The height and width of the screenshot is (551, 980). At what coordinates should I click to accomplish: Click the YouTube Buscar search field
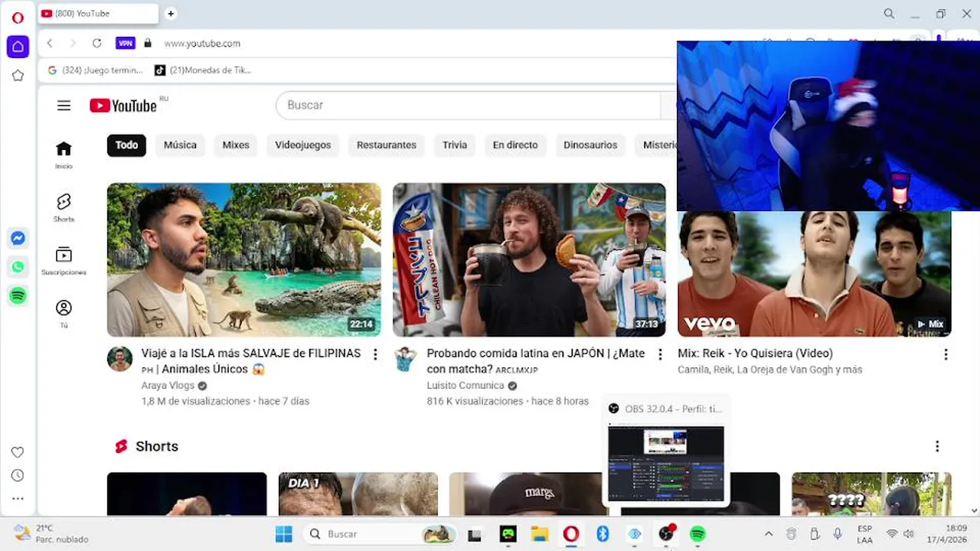[469, 106]
